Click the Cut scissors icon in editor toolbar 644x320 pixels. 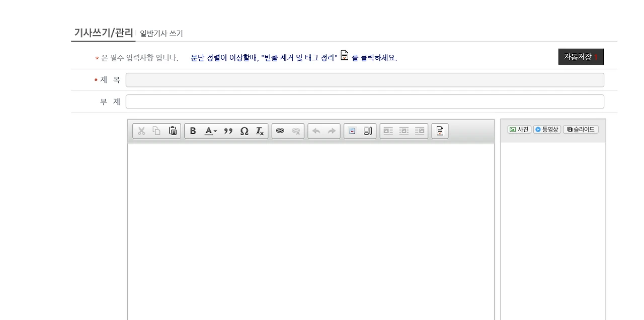coord(141,131)
